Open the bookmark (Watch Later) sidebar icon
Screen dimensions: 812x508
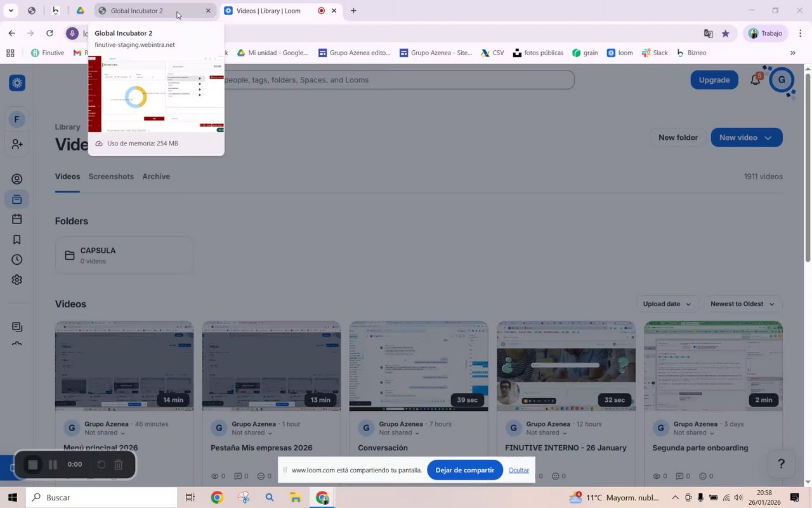click(17, 239)
